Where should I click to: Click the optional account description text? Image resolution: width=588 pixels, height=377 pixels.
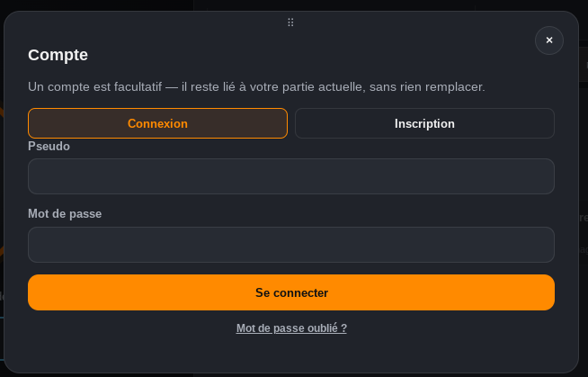click(x=256, y=87)
